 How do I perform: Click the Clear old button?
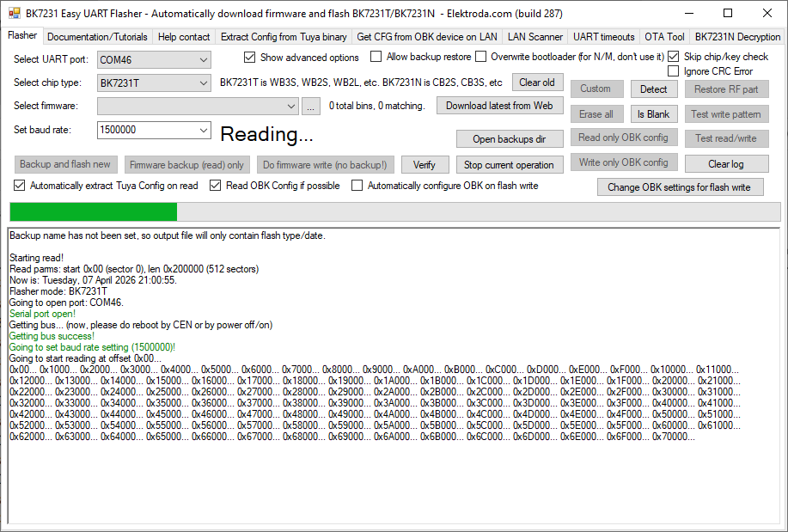pyautogui.click(x=537, y=83)
